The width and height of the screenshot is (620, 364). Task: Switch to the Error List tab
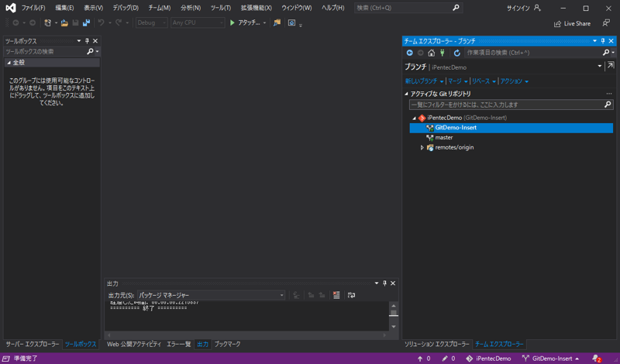pos(179,344)
